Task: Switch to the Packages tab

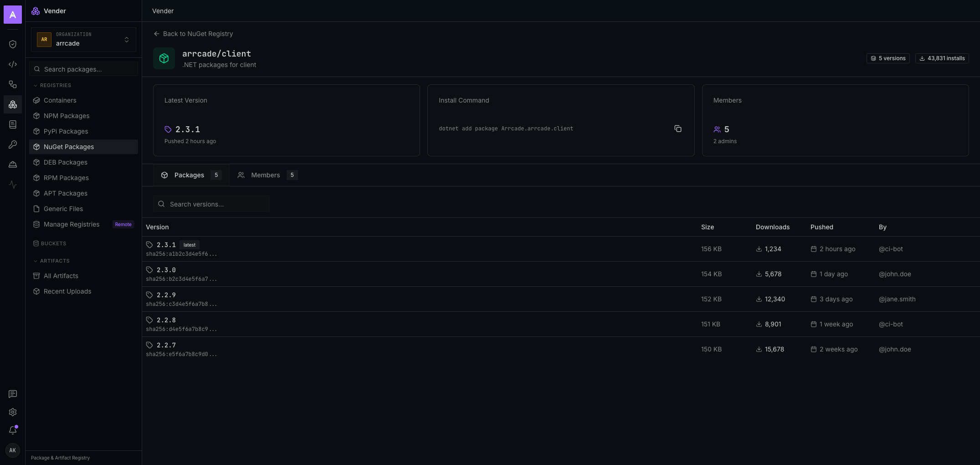Action: [191, 175]
